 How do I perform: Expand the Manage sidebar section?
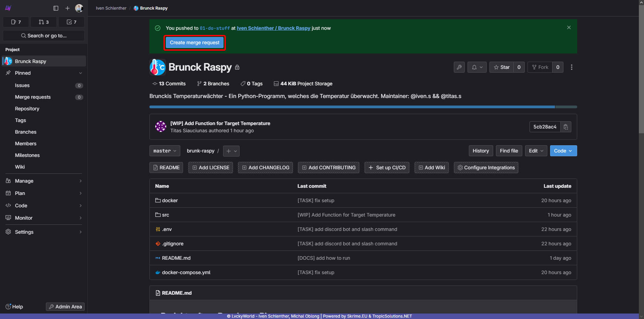click(x=44, y=181)
